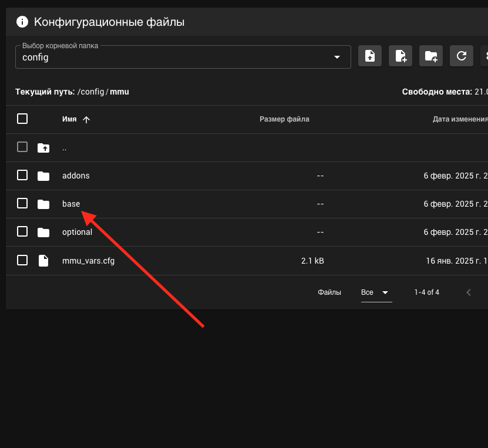Sort by Размер файла column header
This screenshot has width=488, height=448.
point(284,119)
